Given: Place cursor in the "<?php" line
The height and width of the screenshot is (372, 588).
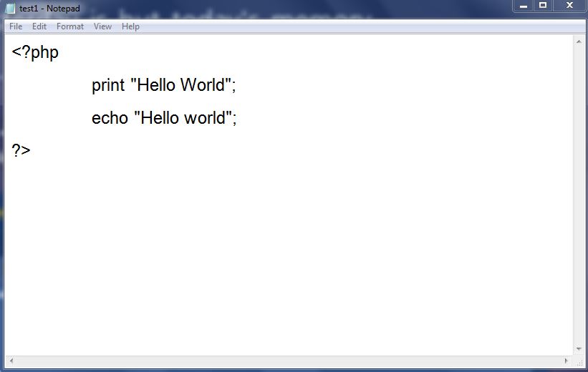Looking at the screenshot, I should pyautogui.click(x=35, y=52).
